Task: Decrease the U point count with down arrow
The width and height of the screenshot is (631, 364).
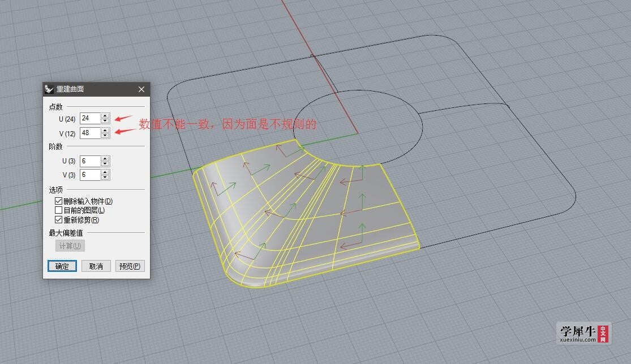Action: click(105, 121)
